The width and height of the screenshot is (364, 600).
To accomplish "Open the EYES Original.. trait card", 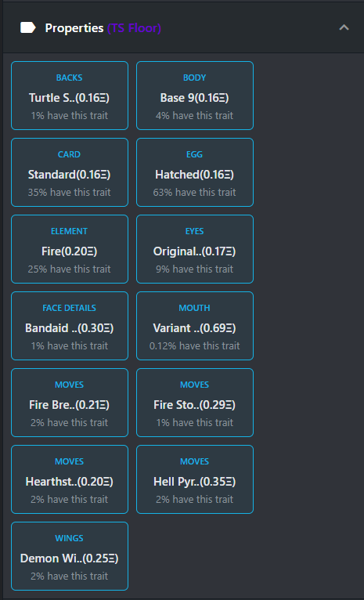I will (195, 249).
